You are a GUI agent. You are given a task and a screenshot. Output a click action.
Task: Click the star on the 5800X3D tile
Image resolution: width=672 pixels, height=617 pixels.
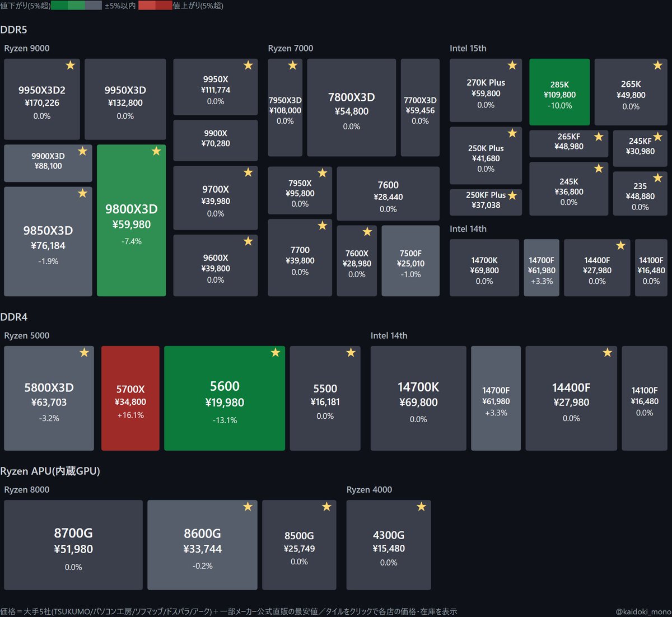pyautogui.click(x=84, y=353)
